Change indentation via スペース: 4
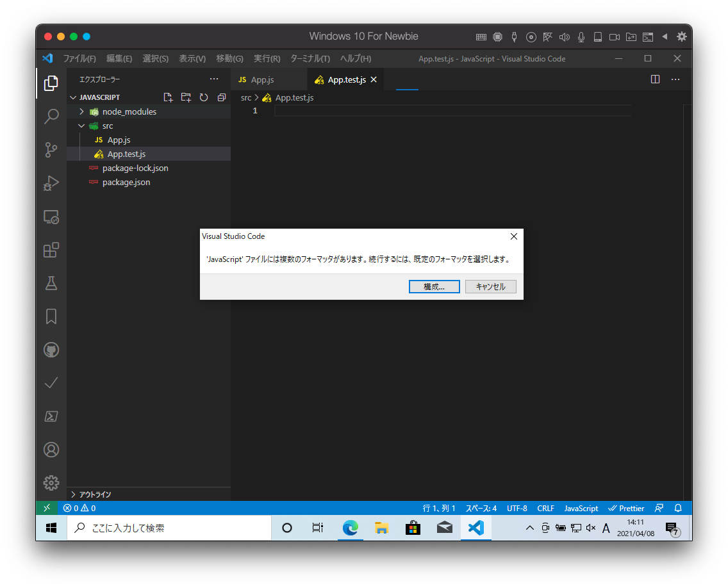 (x=481, y=508)
